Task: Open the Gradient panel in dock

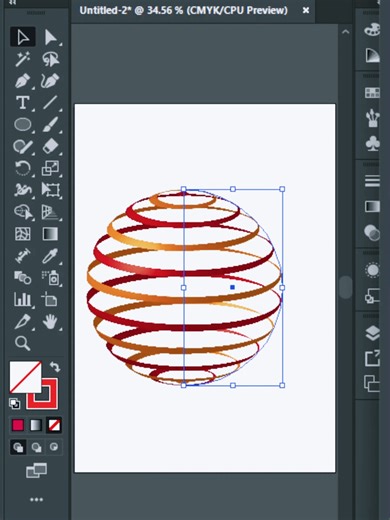Action: (x=372, y=206)
